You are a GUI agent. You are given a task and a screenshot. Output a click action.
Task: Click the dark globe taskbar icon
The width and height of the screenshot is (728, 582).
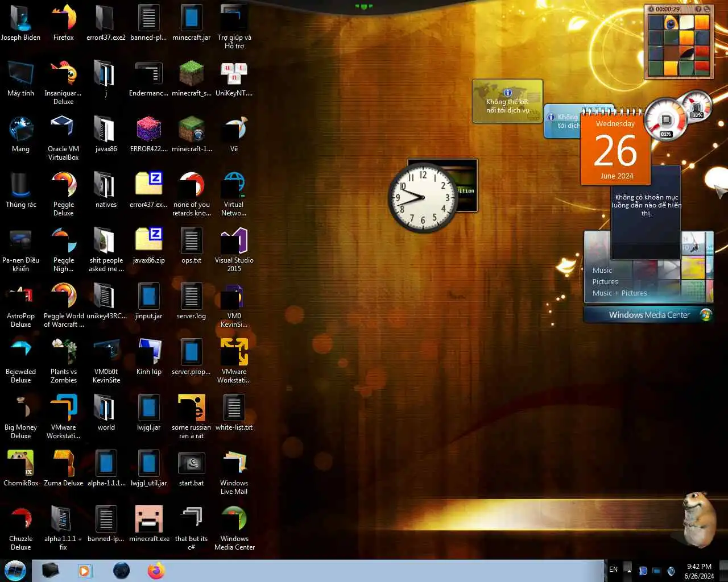coord(121,571)
